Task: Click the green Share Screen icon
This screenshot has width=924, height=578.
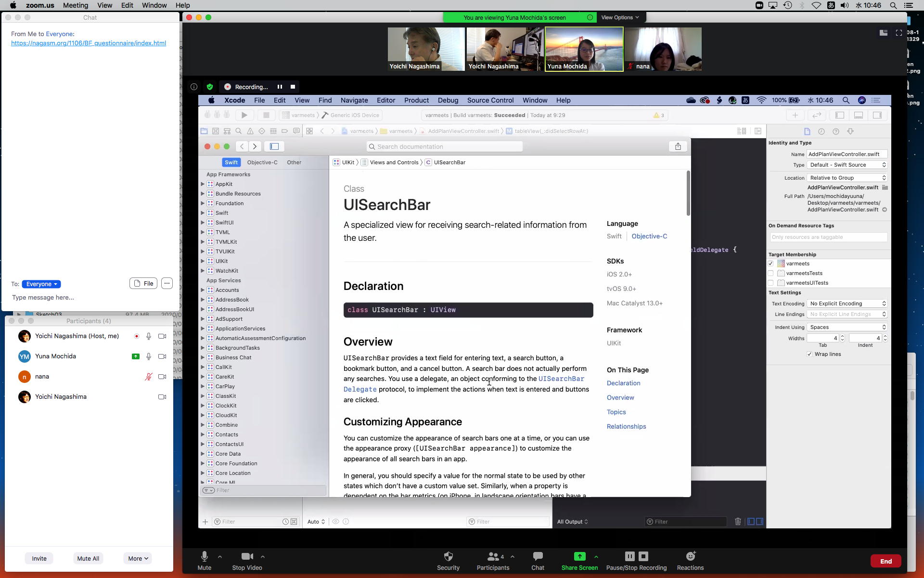Action: [x=579, y=557]
